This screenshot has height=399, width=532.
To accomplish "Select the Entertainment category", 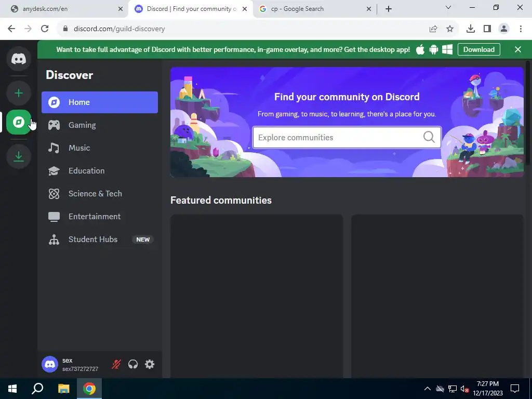I will [x=100, y=217].
